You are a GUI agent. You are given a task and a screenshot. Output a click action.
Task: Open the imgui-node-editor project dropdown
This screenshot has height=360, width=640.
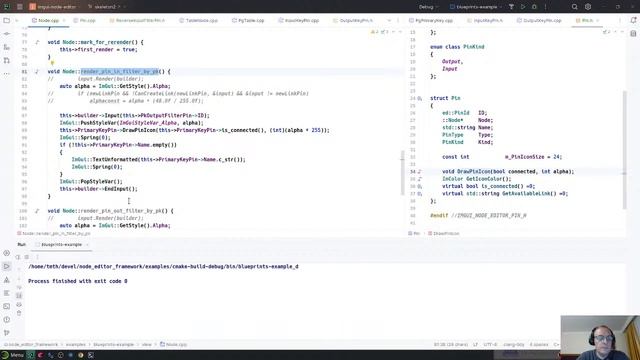click(x=54, y=7)
